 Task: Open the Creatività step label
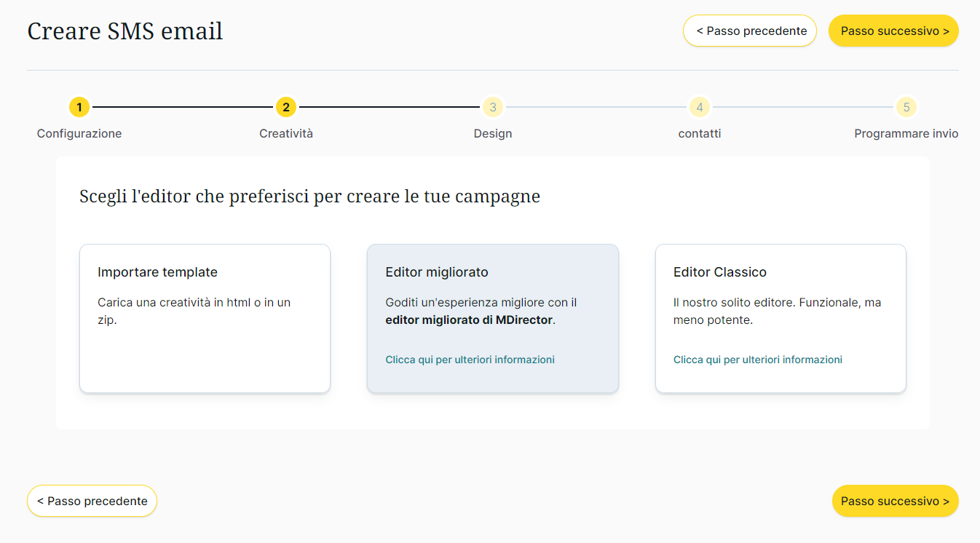(286, 134)
